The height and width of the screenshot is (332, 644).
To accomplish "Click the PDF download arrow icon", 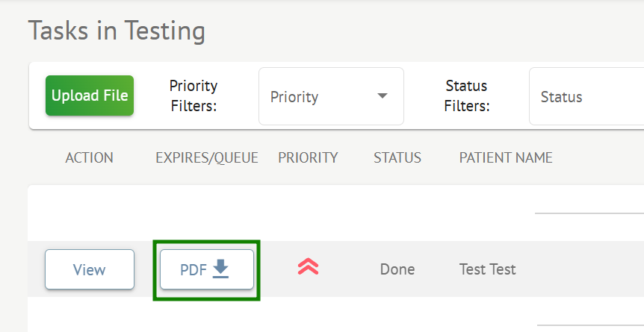I will 220,269.
